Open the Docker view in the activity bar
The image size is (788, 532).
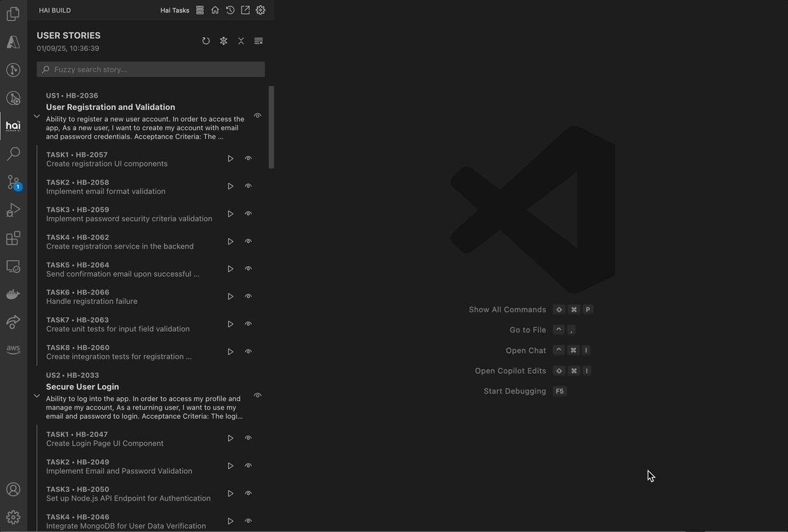(x=13, y=293)
